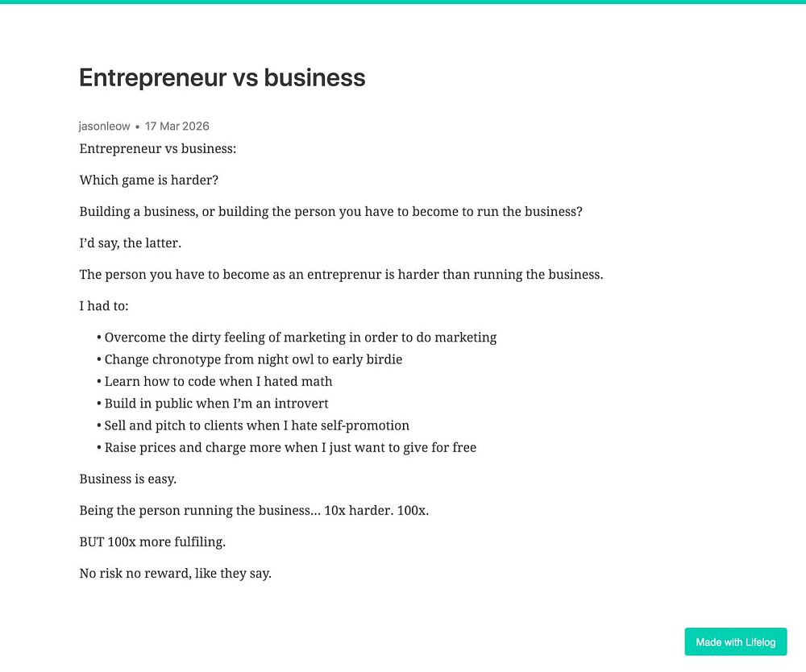Screen dimensions: 806x672
Task: Click the 'Made with Lifelog' button
Action: [735, 642]
